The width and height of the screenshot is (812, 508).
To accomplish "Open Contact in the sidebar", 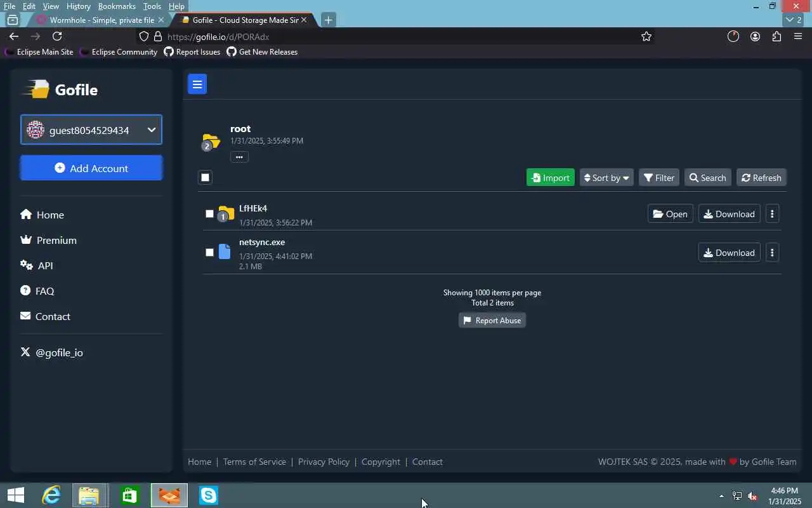I will pos(45,316).
